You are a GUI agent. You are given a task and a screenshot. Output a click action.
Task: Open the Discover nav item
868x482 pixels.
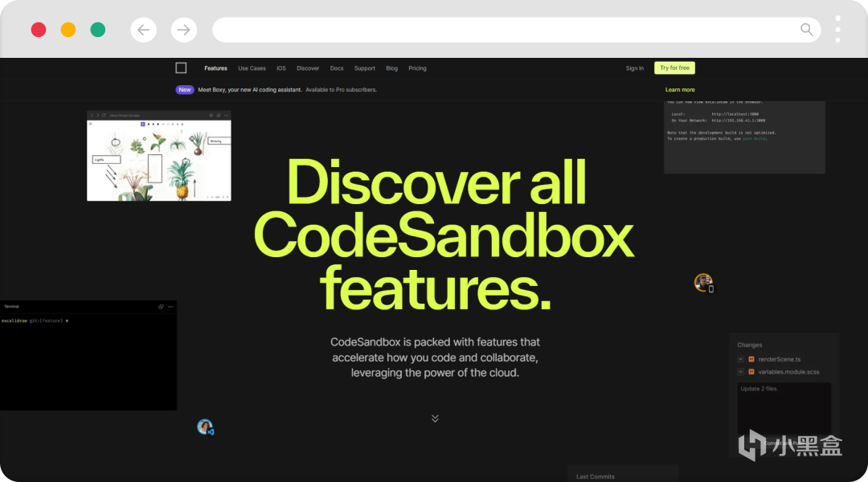coord(308,68)
